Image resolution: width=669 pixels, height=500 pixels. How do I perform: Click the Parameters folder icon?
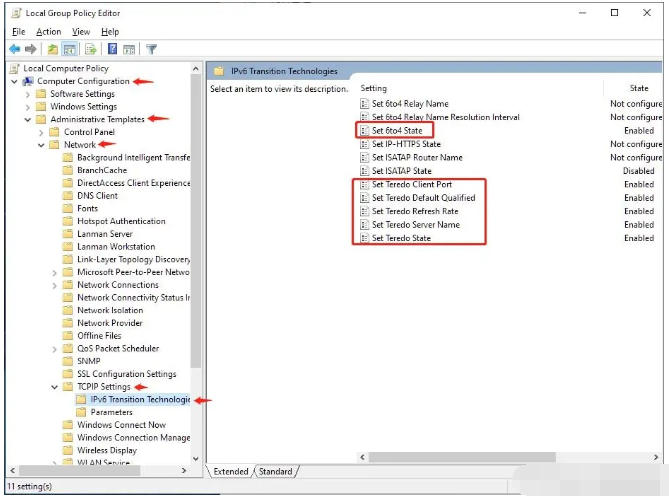tap(81, 412)
